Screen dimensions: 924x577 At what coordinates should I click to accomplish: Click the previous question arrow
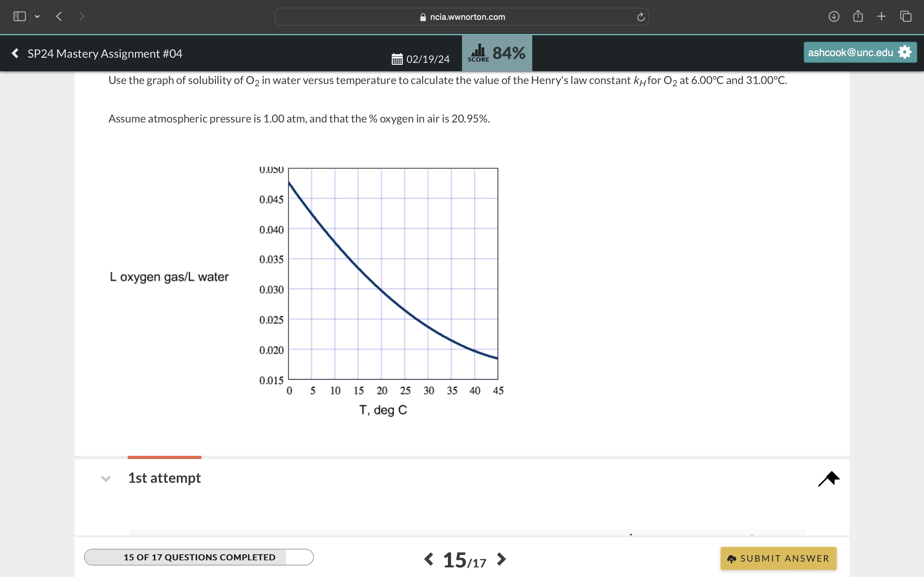(x=428, y=559)
